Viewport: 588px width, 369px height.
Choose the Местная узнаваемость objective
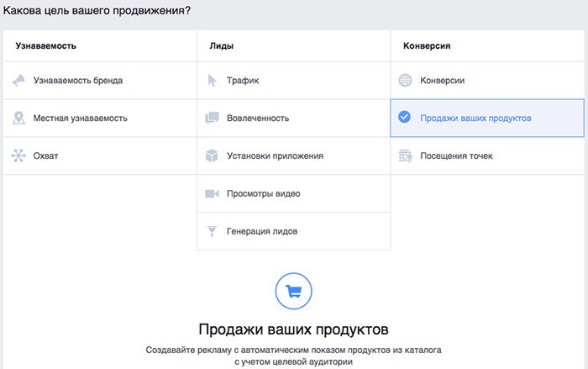click(x=100, y=118)
